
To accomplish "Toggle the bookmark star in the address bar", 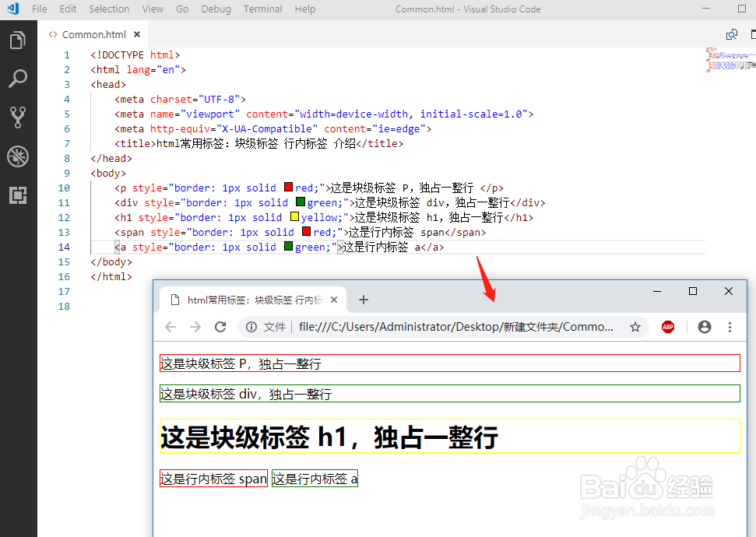I will tap(635, 327).
